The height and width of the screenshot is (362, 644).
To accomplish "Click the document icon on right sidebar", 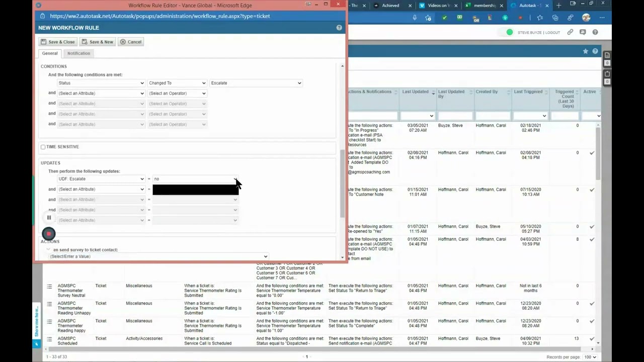I will point(607,55).
